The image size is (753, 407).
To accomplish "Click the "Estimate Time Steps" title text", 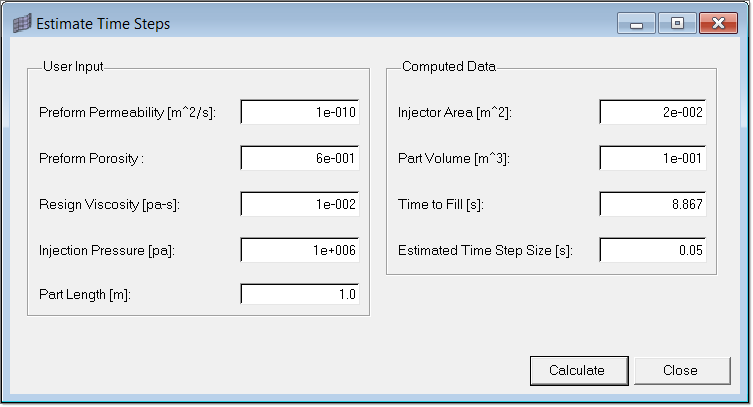I will point(103,24).
